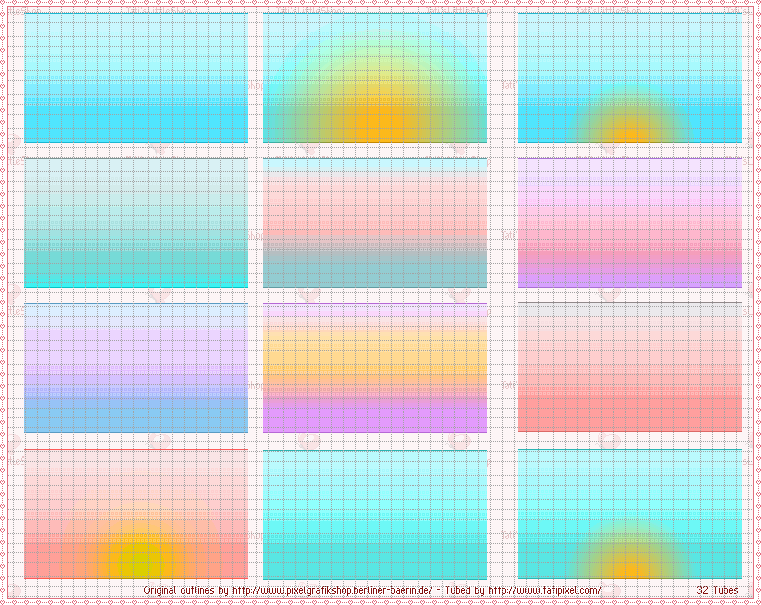Viewport: 761px width, 605px height.
Task: Click the '32 Tubes' label
Action: click(718, 591)
